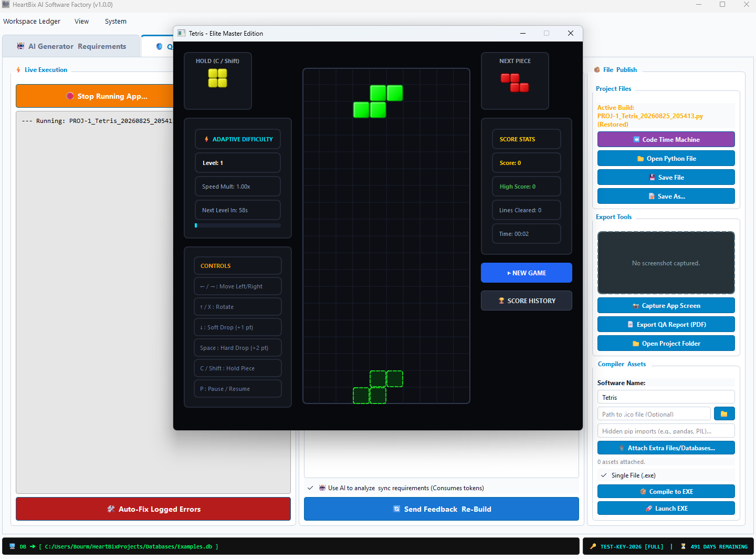Screen dimensions: 756x559
Task: Click Capture App Screen button
Action: [x=666, y=306]
